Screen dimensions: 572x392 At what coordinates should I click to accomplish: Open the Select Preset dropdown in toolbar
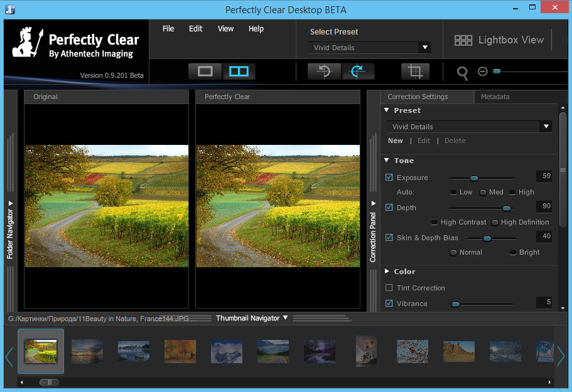[x=369, y=48]
